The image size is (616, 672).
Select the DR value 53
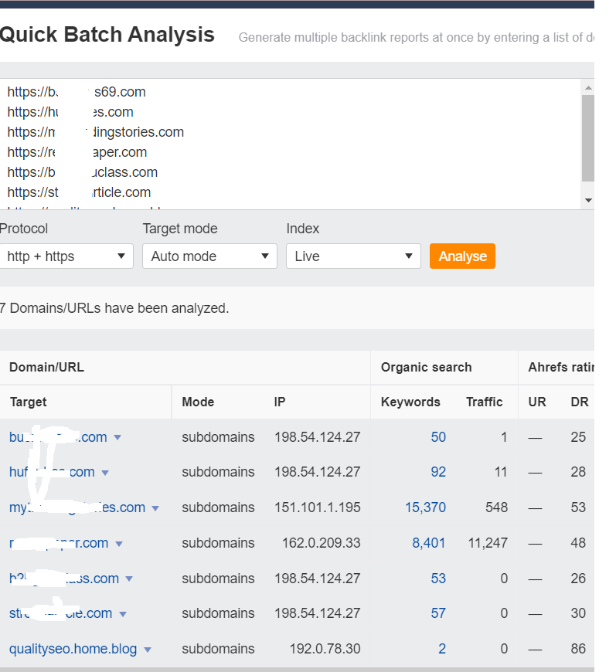click(x=578, y=507)
